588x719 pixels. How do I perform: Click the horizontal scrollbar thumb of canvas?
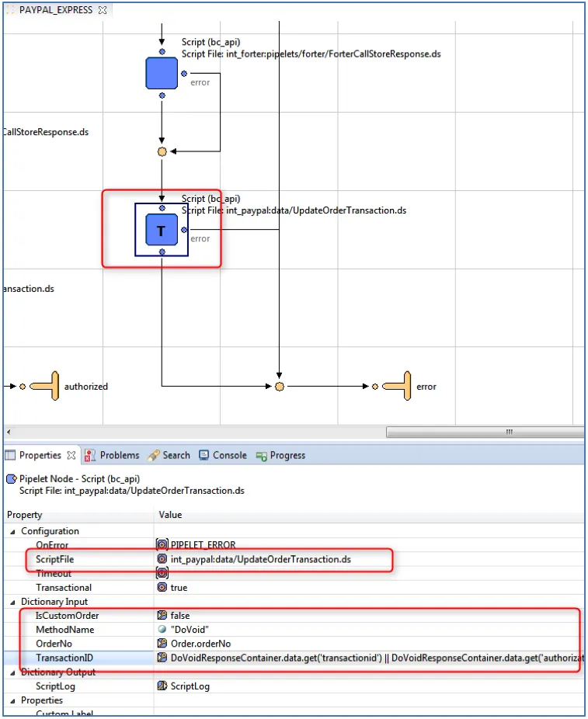click(x=485, y=432)
